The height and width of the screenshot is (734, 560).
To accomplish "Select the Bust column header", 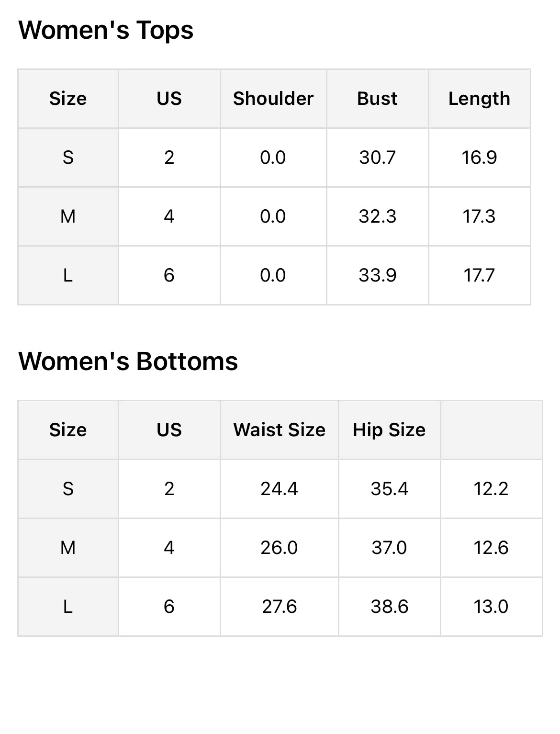I will click(x=377, y=99).
